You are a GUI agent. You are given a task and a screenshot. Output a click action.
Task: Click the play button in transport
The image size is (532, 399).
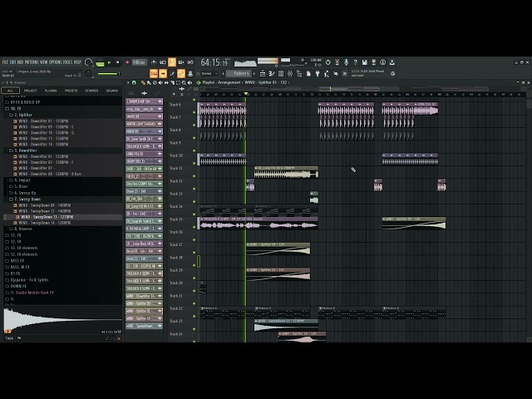tap(109, 62)
